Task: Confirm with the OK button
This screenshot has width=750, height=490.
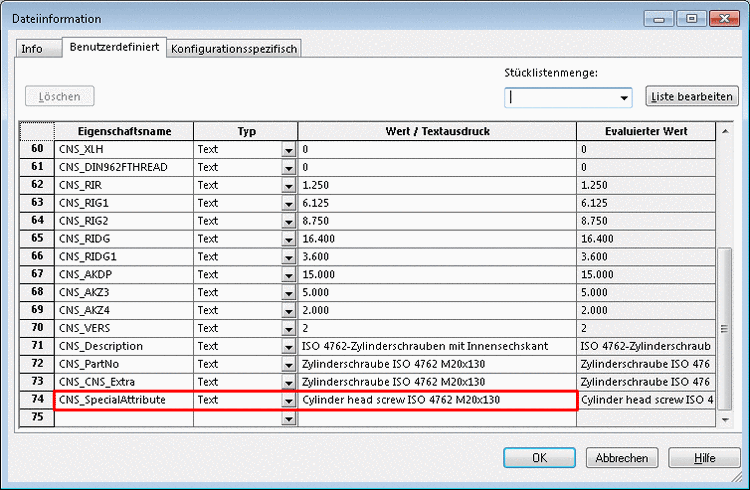Action: [x=539, y=458]
